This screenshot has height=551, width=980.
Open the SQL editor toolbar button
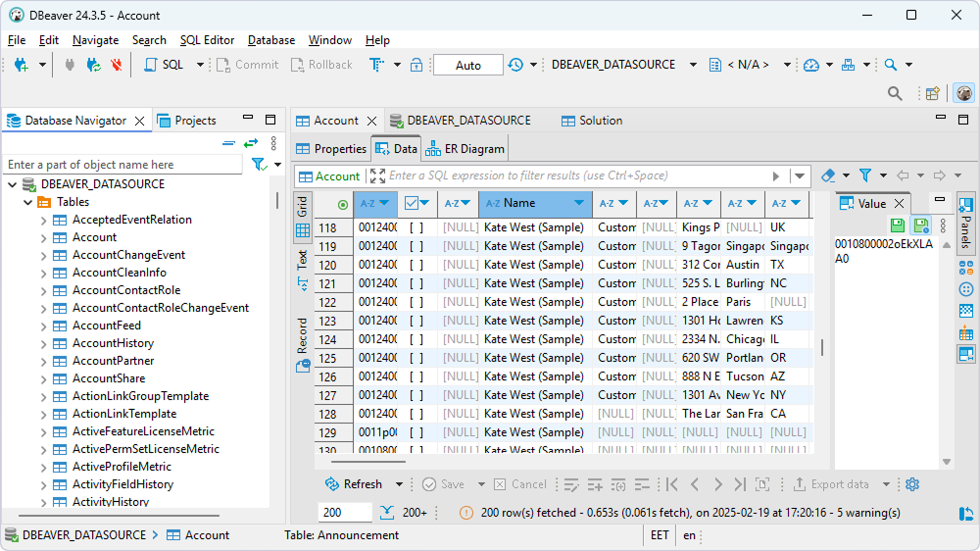pos(164,65)
